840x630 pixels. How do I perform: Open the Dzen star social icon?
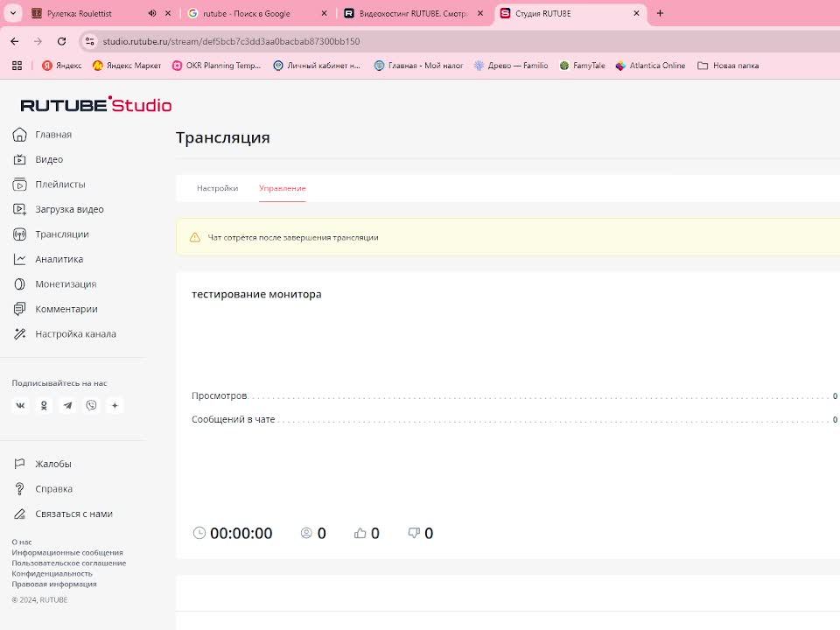coord(115,405)
